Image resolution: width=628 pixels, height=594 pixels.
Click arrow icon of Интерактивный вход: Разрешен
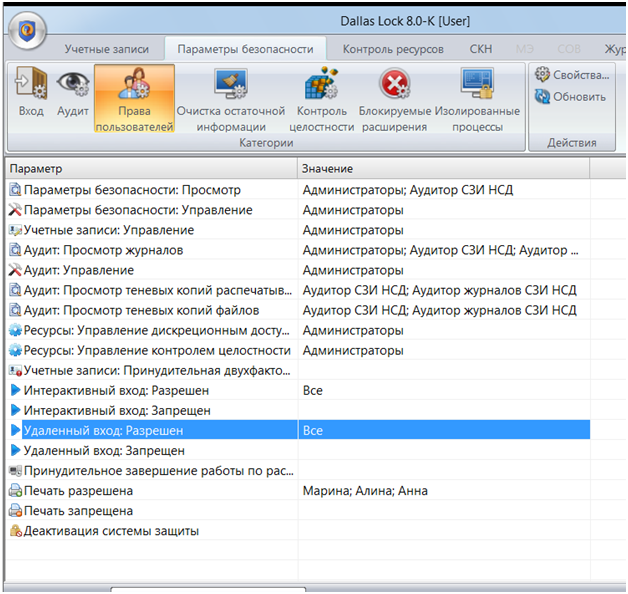coord(15,390)
